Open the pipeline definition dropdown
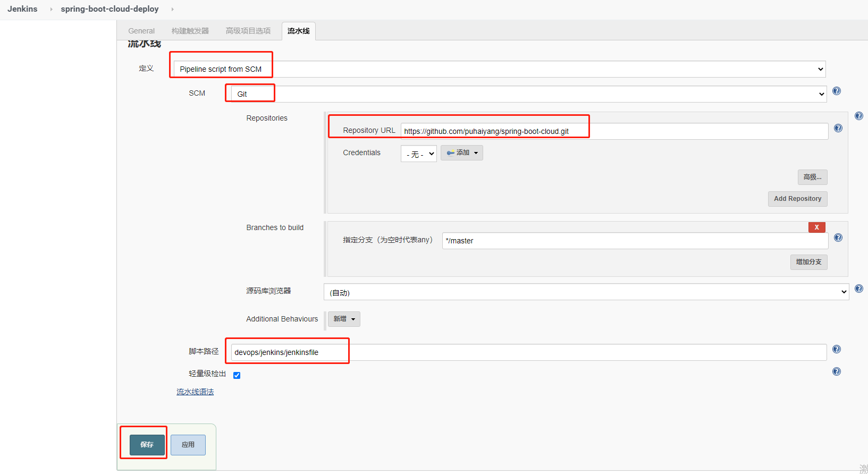The width and height of the screenshot is (868, 474). tap(500, 69)
